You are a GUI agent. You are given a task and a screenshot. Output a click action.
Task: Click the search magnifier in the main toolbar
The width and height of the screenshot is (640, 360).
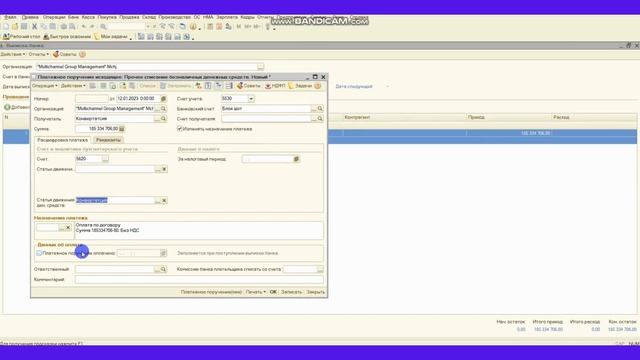tap(104, 27)
